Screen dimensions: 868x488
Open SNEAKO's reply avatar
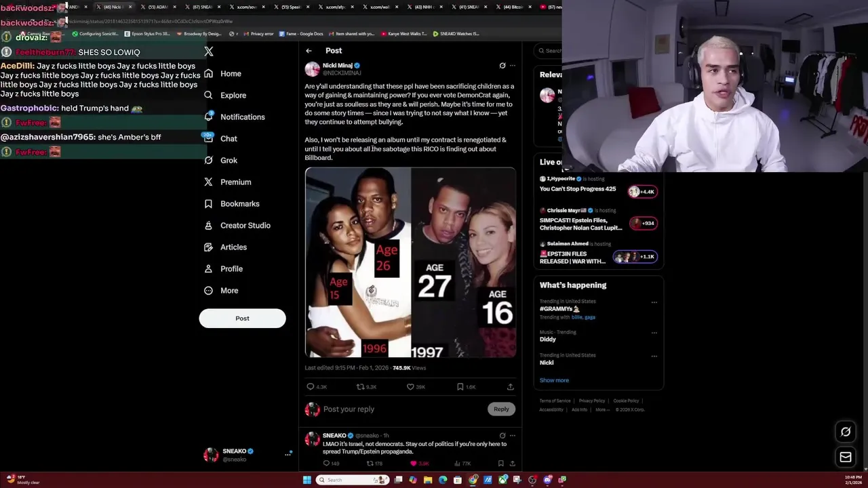(x=312, y=440)
